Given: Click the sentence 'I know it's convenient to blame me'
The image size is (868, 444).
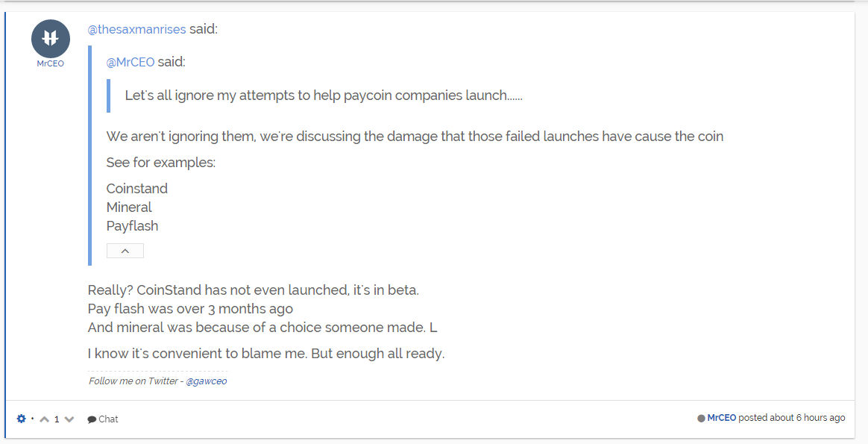Looking at the screenshot, I should (266, 353).
